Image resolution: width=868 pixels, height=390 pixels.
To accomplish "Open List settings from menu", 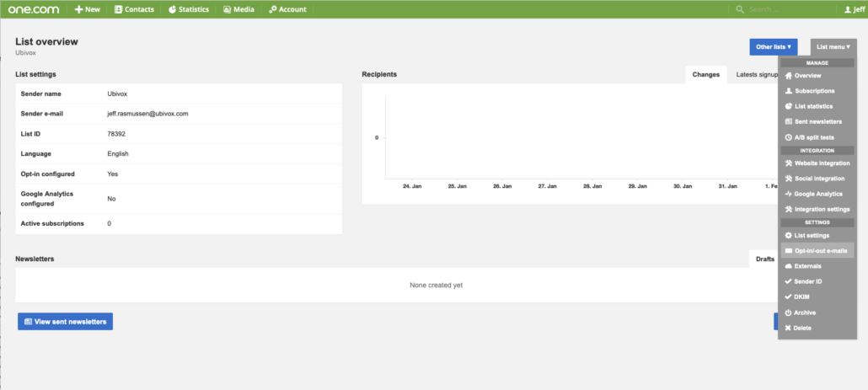I will (817, 236).
